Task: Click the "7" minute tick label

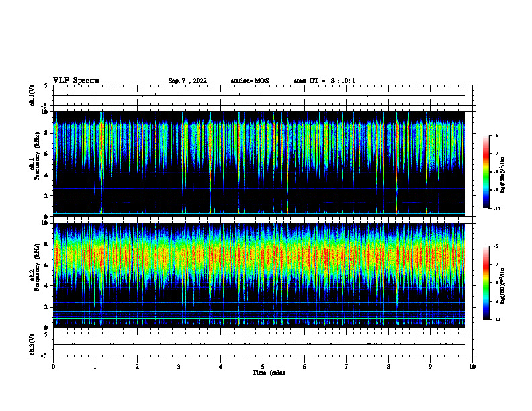Action: tap(347, 367)
